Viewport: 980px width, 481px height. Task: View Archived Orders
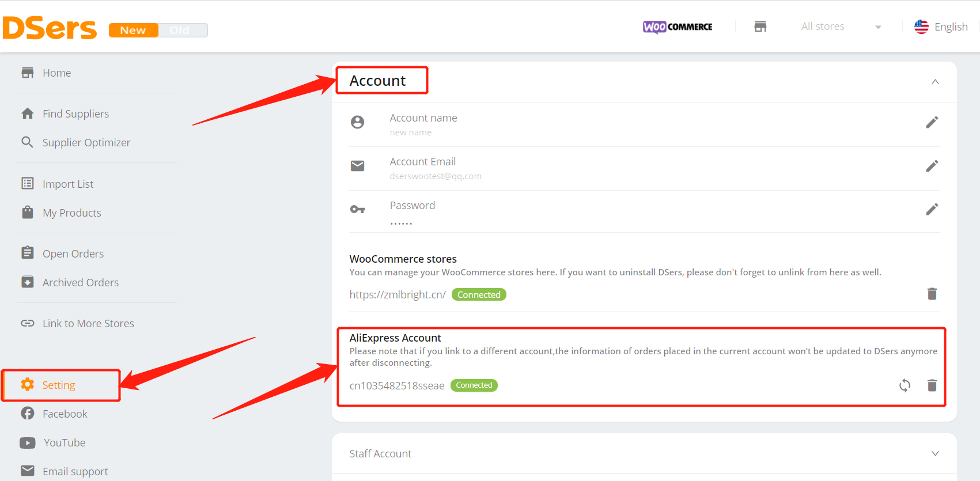click(81, 282)
